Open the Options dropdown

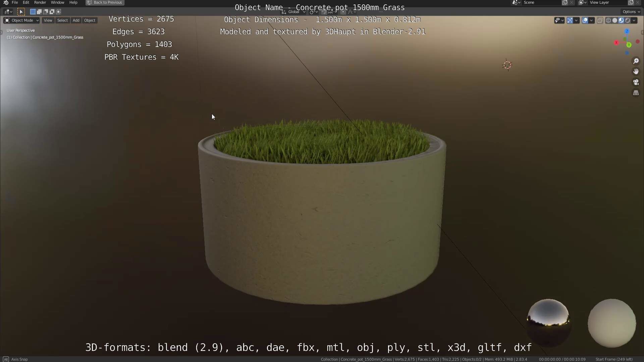coord(631,12)
